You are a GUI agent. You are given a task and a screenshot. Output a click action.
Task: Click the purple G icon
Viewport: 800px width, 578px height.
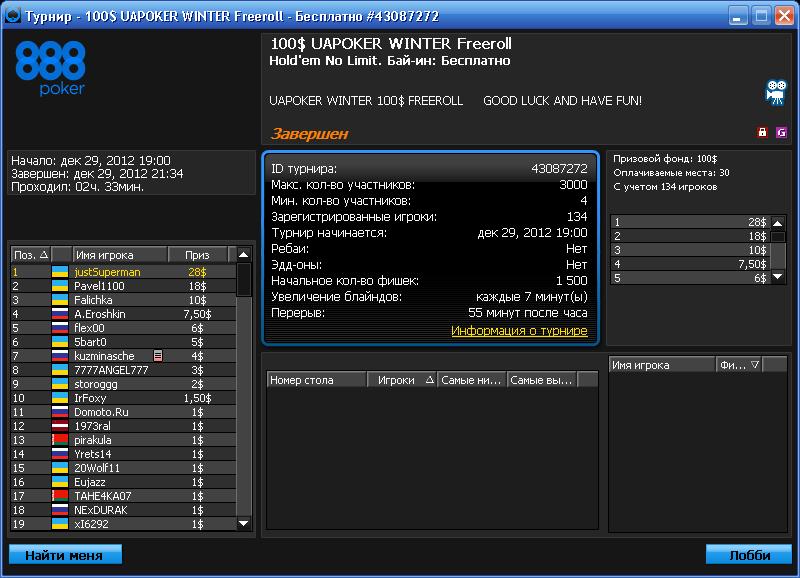coord(781,133)
